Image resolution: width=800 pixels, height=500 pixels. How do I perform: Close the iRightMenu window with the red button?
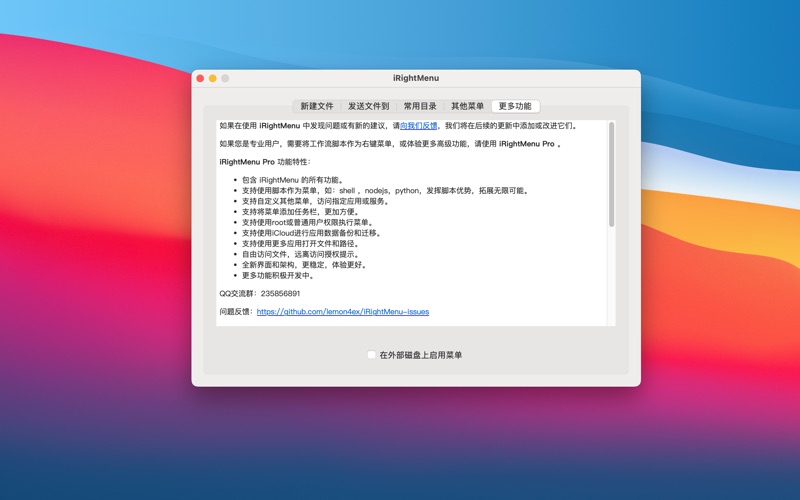tap(200, 78)
